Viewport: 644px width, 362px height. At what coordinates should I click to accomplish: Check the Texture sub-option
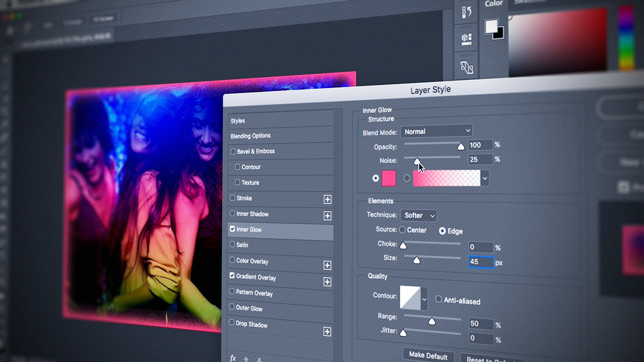(x=237, y=182)
